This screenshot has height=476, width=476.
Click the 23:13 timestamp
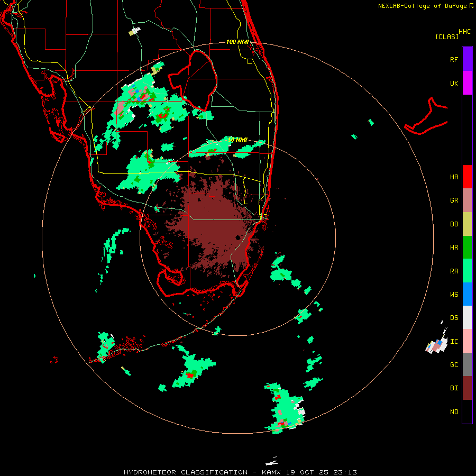pos(346,472)
